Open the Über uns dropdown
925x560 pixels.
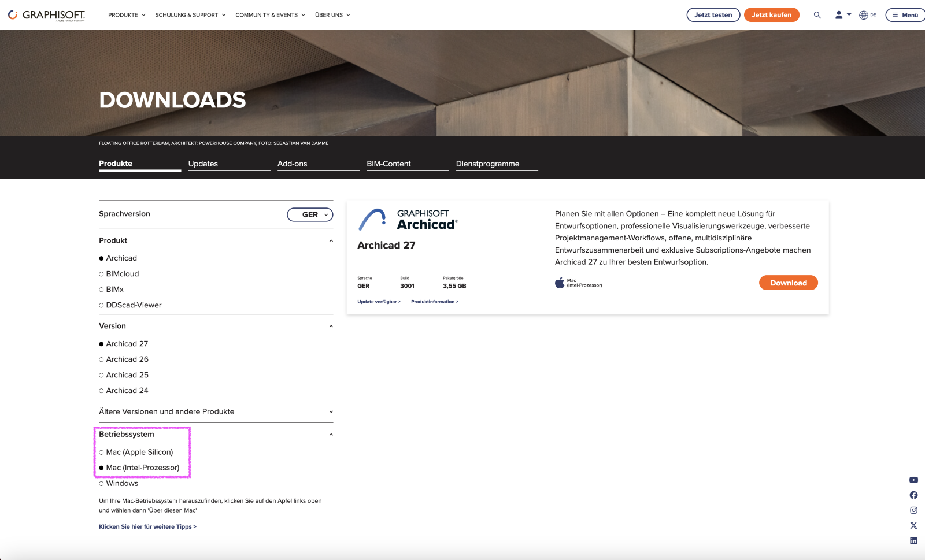click(x=332, y=15)
